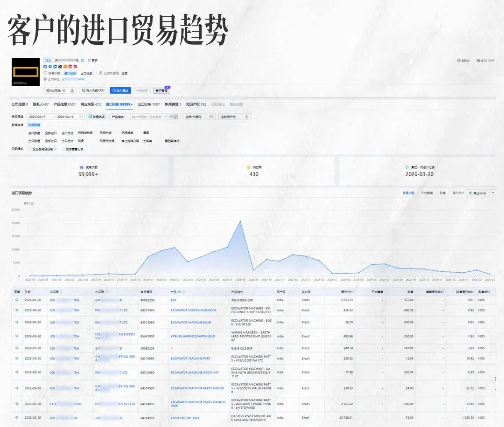This screenshot has height=427, width=504.
Task: Click the view magnifier for WIRING HARNESS EARTH LEAD row
Action: (x=17, y=336)
